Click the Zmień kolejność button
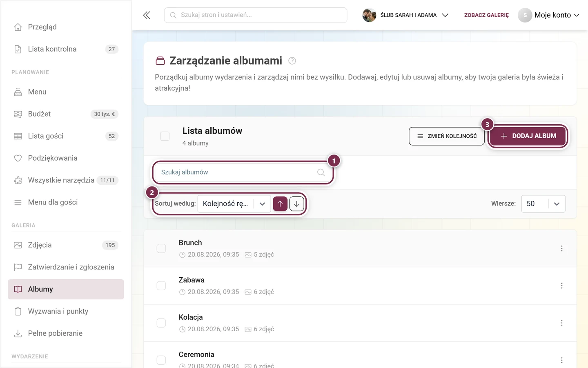The image size is (588, 368). pos(447,136)
